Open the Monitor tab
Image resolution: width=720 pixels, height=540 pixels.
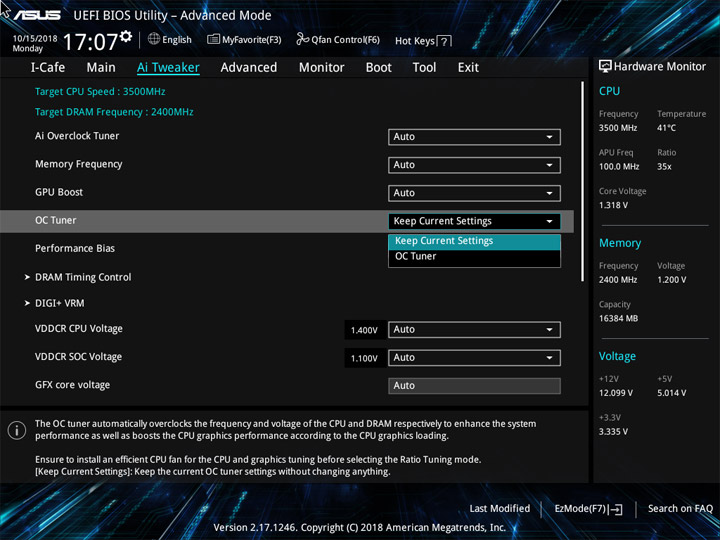(321, 68)
